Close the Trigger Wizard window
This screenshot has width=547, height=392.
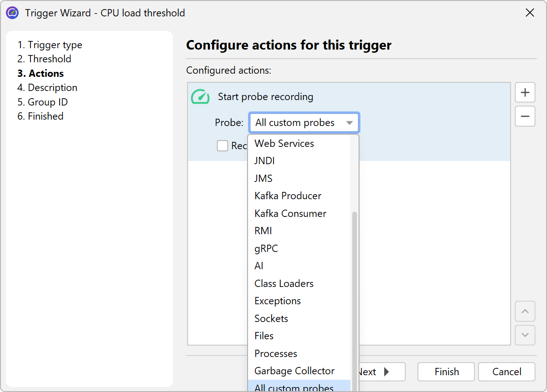(530, 13)
